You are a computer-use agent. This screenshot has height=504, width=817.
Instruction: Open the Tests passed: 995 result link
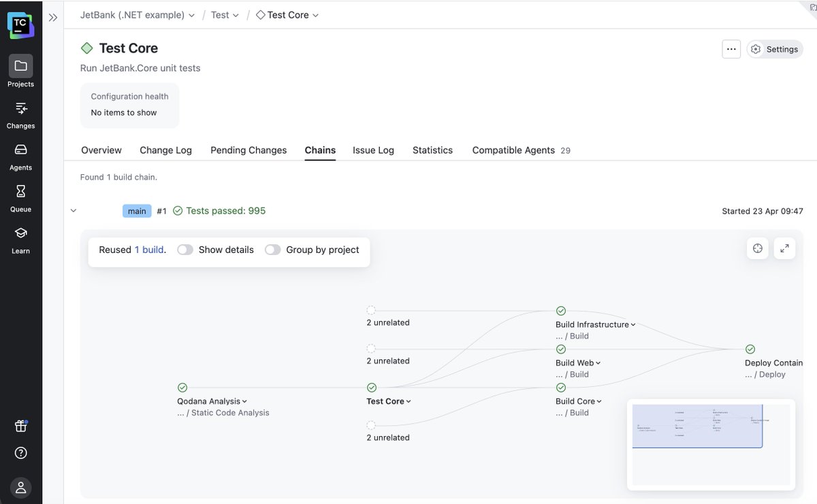point(225,211)
